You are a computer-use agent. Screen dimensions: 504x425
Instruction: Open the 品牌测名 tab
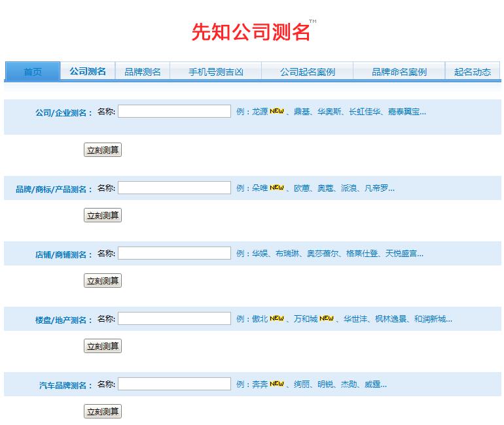coord(143,71)
